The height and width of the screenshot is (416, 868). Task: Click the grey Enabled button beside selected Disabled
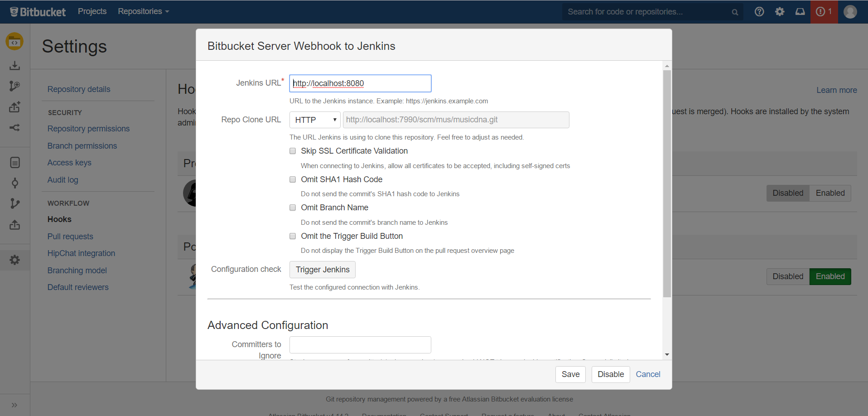click(830, 193)
